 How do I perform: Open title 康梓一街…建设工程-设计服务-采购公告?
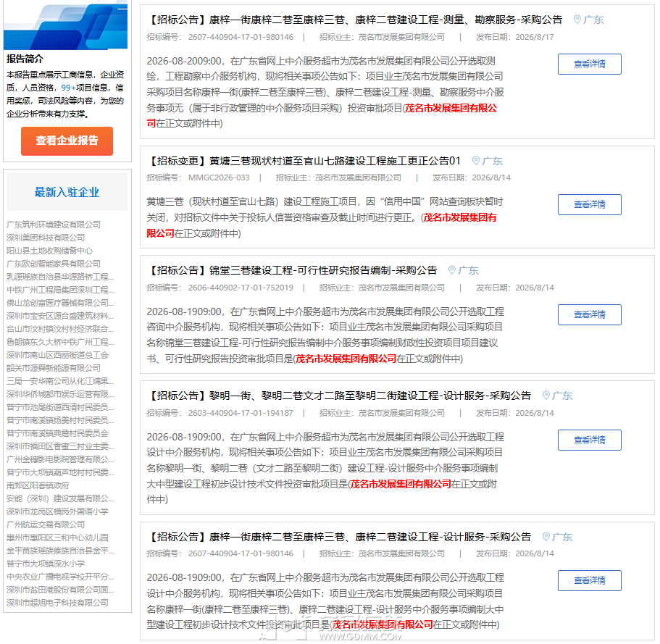[339, 537]
